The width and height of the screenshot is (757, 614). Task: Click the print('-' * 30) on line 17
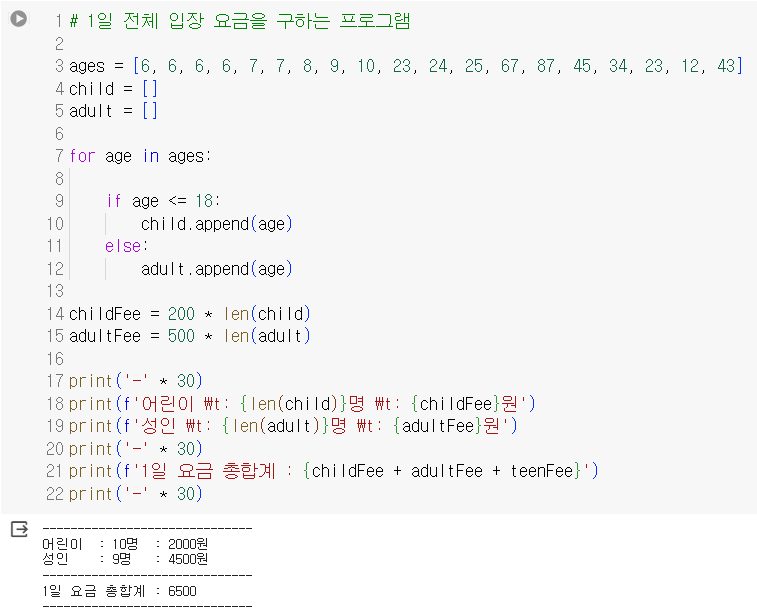(136, 381)
